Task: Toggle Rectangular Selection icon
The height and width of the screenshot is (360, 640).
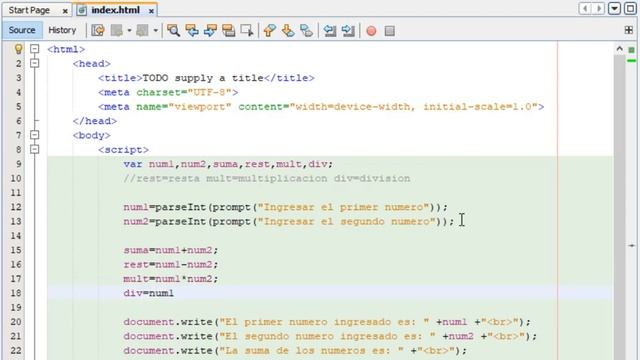Action: (247, 31)
